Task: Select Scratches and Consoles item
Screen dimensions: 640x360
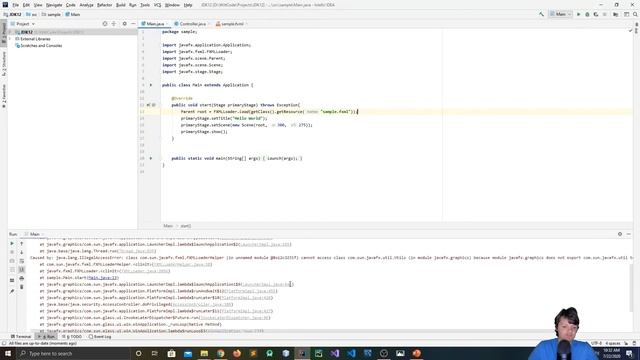Action: coord(39,46)
